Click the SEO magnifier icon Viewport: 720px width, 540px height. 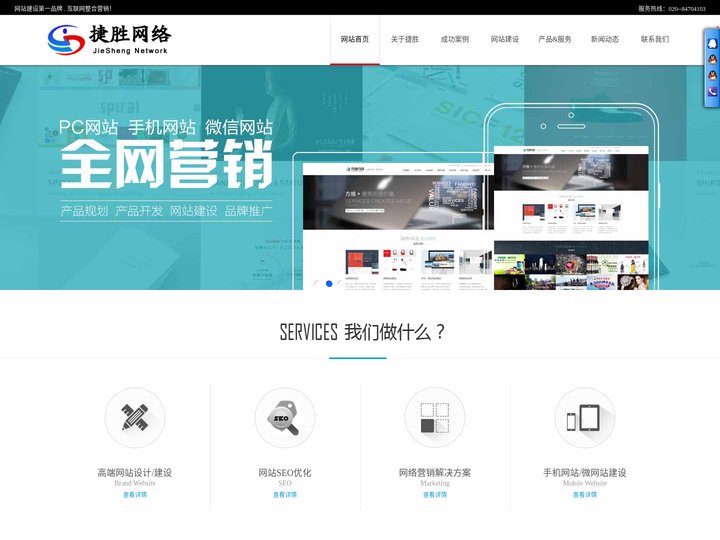[x=285, y=417]
